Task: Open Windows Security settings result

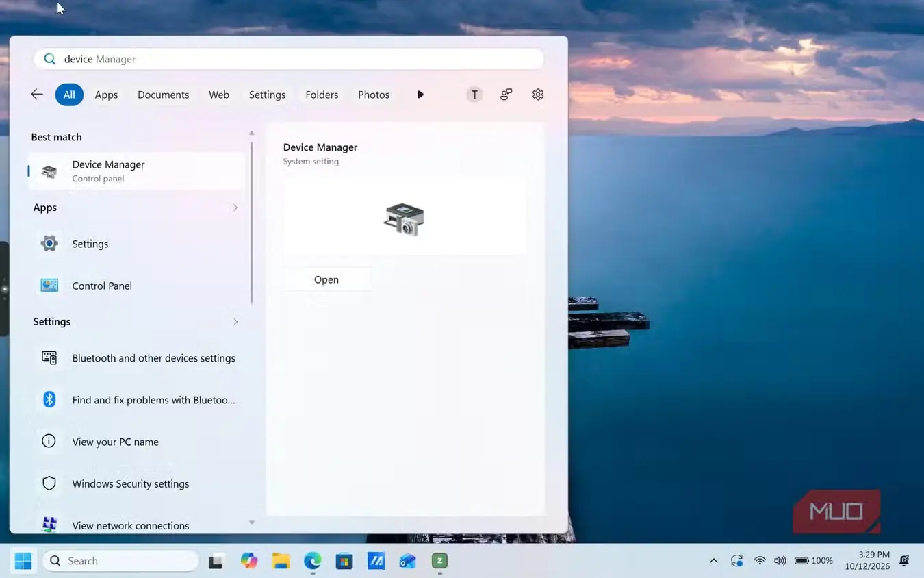Action: pyautogui.click(x=136, y=483)
